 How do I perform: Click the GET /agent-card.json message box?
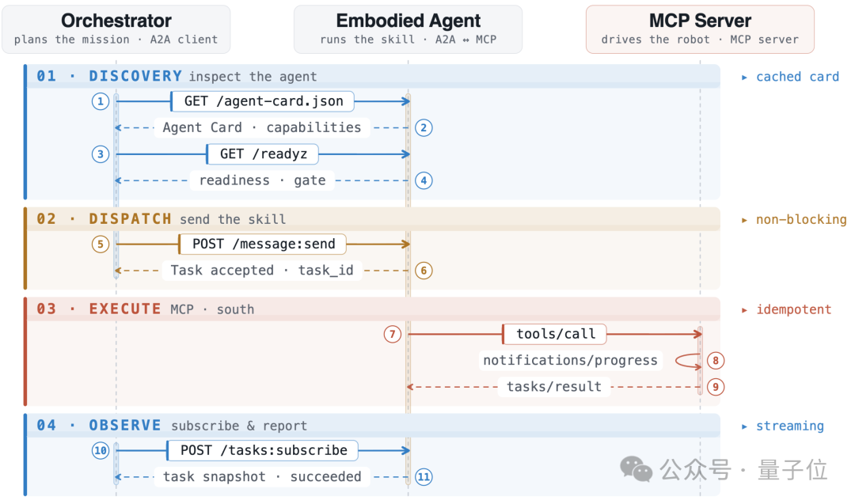pos(263,101)
